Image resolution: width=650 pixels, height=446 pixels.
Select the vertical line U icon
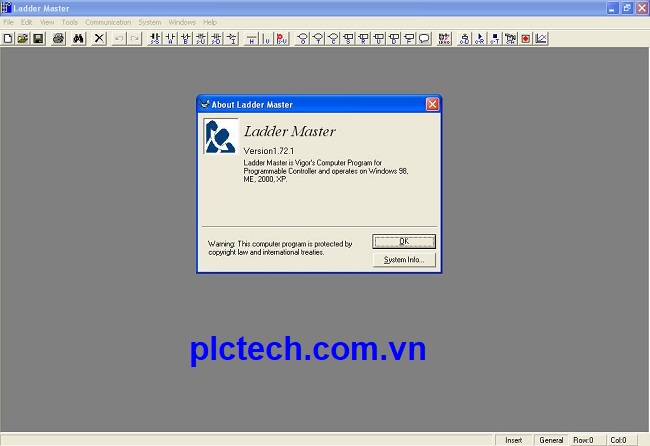click(267, 39)
